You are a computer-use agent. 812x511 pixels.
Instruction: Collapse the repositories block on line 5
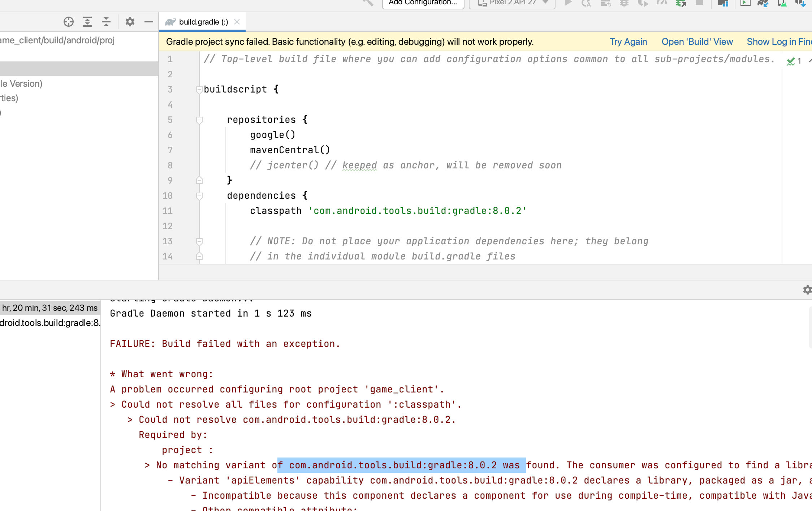pyautogui.click(x=199, y=120)
